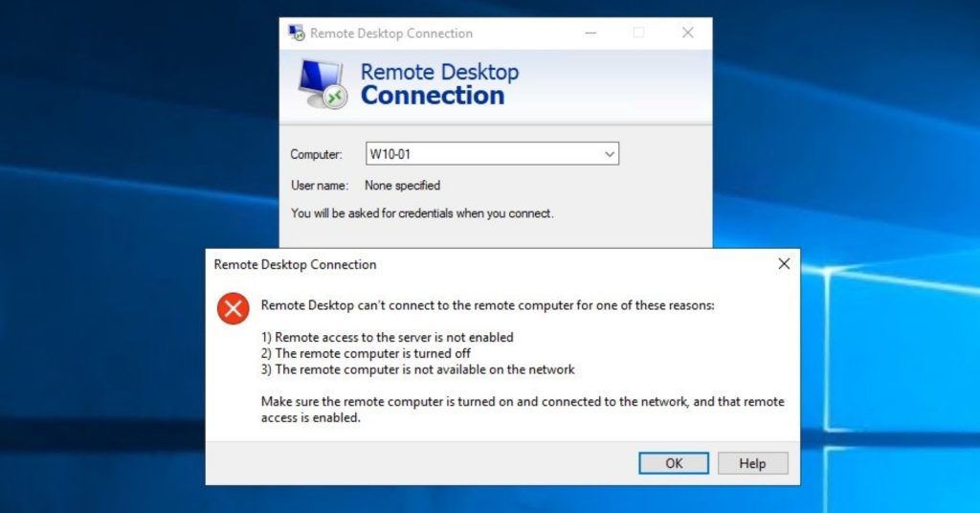Close the error dialog with X

click(784, 264)
